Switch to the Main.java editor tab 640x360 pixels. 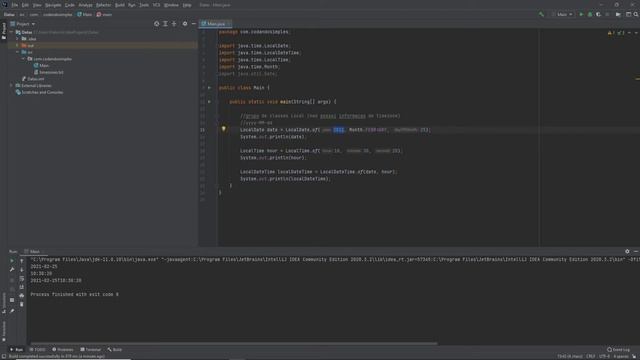tap(216, 24)
